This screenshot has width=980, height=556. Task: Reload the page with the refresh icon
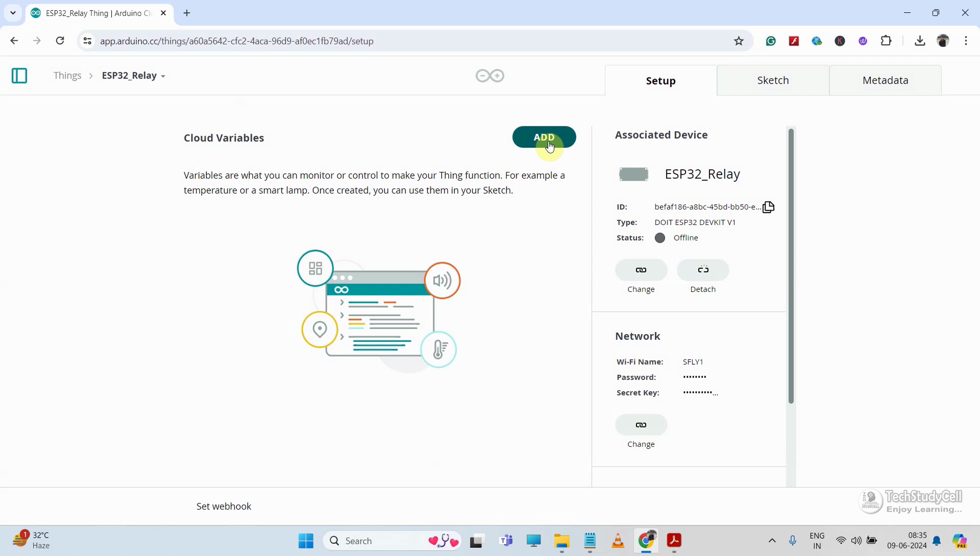60,41
